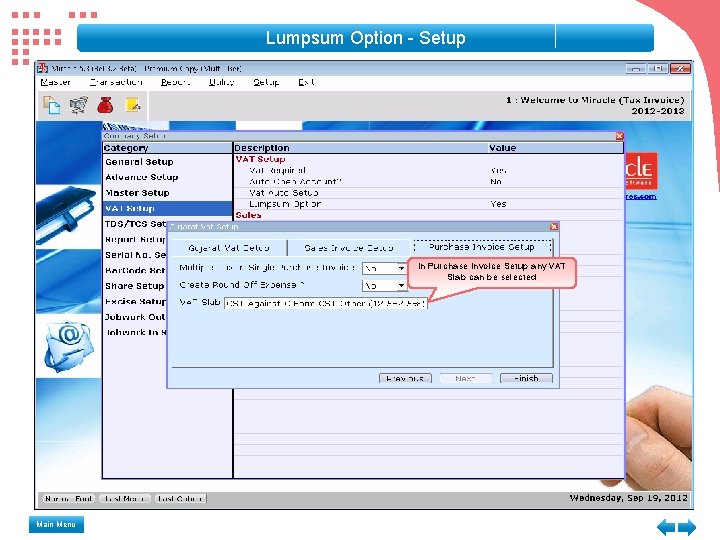Click the Last Column status button
The image size is (720, 540).
(180, 499)
